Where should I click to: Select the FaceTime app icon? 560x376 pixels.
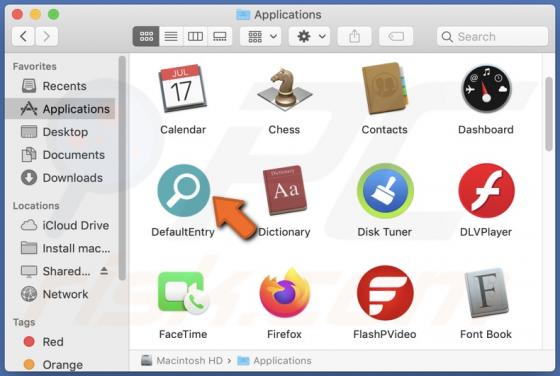[x=183, y=293]
